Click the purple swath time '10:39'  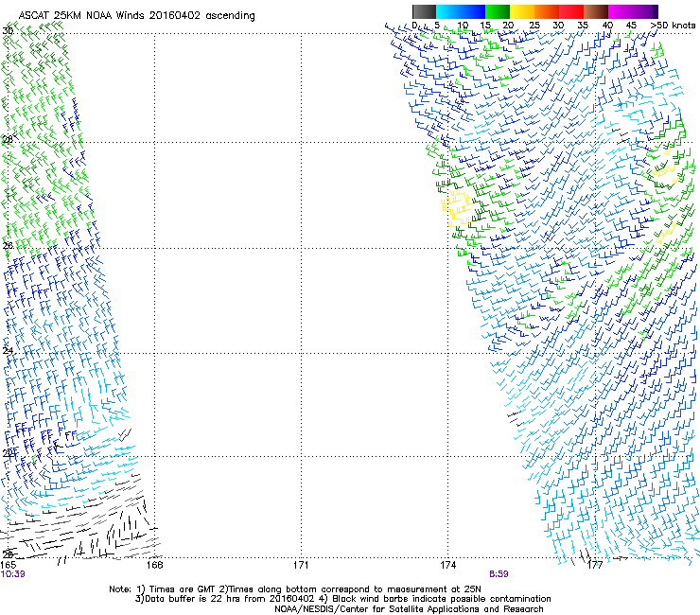pyautogui.click(x=13, y=574)
